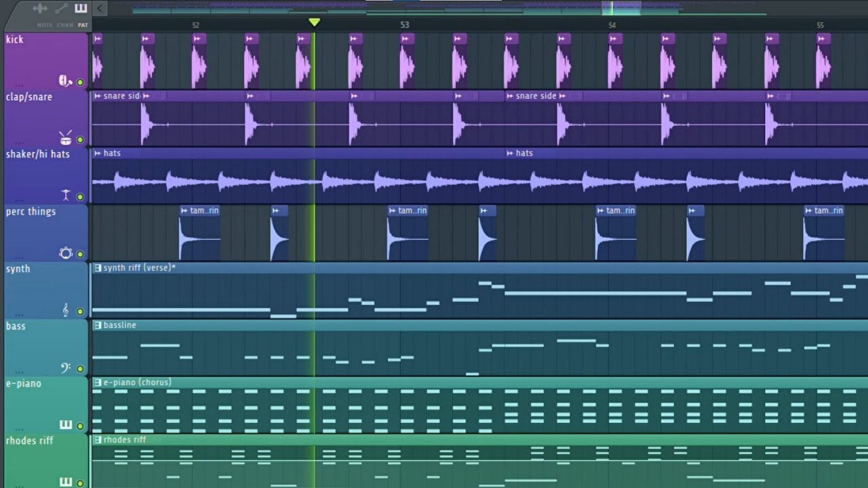The width and height of the screenshot is (868, 488).
Task: Mute the bass track green light
Action: pos(80,369)
